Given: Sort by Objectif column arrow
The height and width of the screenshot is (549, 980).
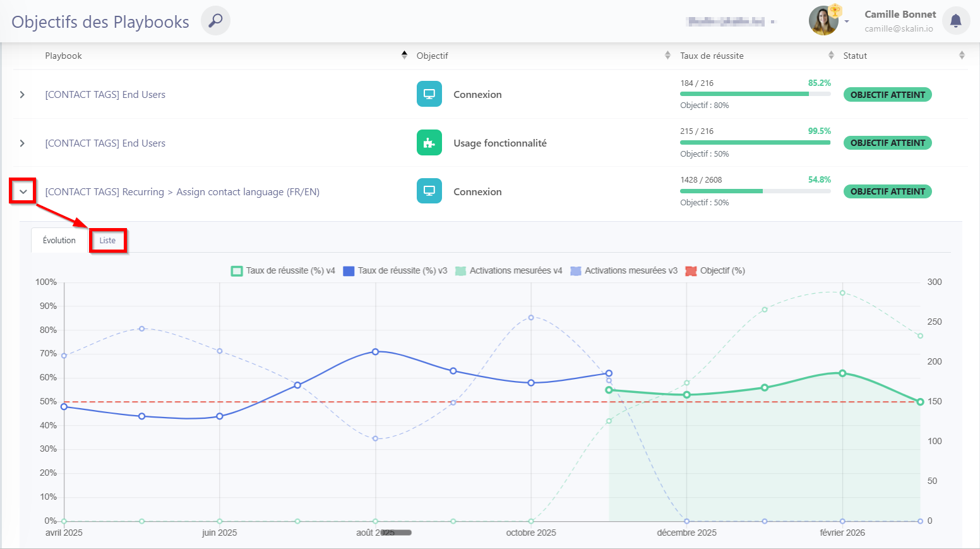Looking at the screenshot, I should tap(667, 56).
